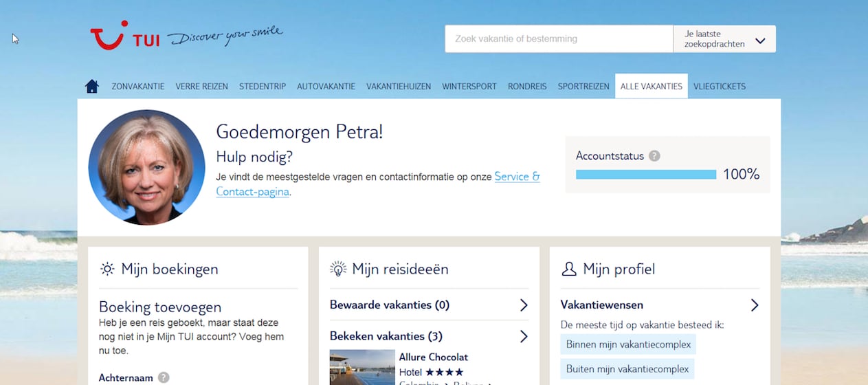
Task: Expand Bewaarde vakanties (0) arrow
Action: coord(524,305)
